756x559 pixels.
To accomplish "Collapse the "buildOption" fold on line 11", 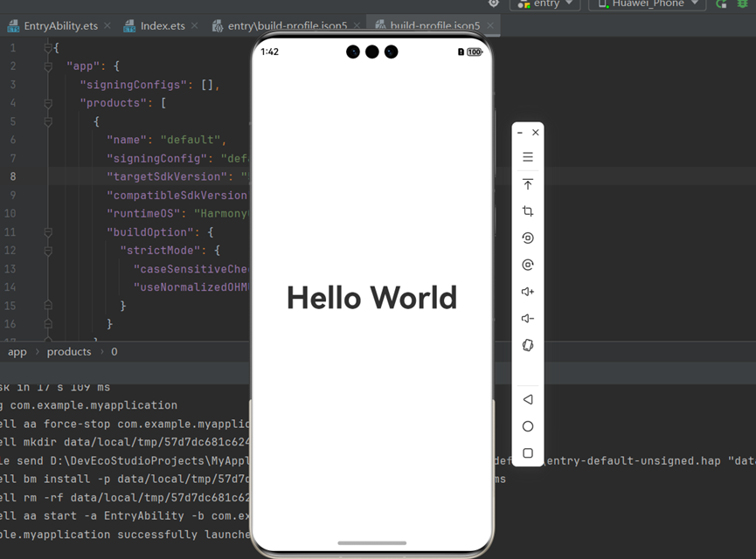I will coord(48,232).
